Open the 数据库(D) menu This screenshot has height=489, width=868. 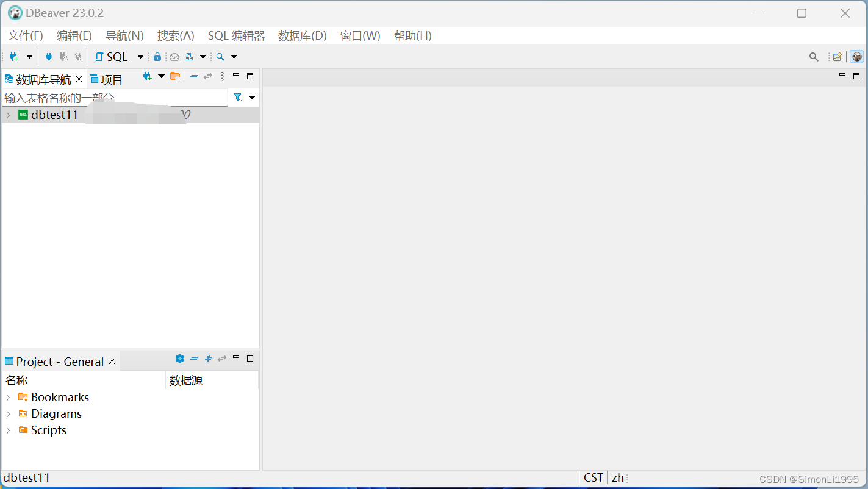[x=302, y=35]
